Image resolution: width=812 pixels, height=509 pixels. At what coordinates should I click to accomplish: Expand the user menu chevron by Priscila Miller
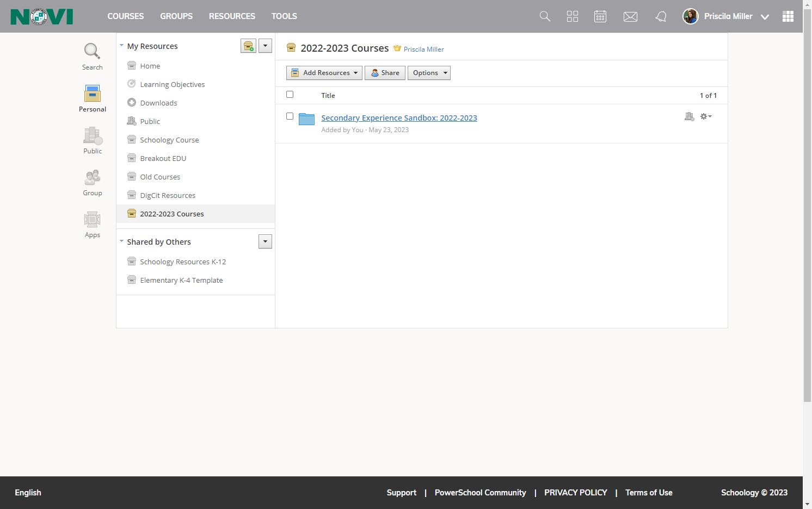pos(765,17)
